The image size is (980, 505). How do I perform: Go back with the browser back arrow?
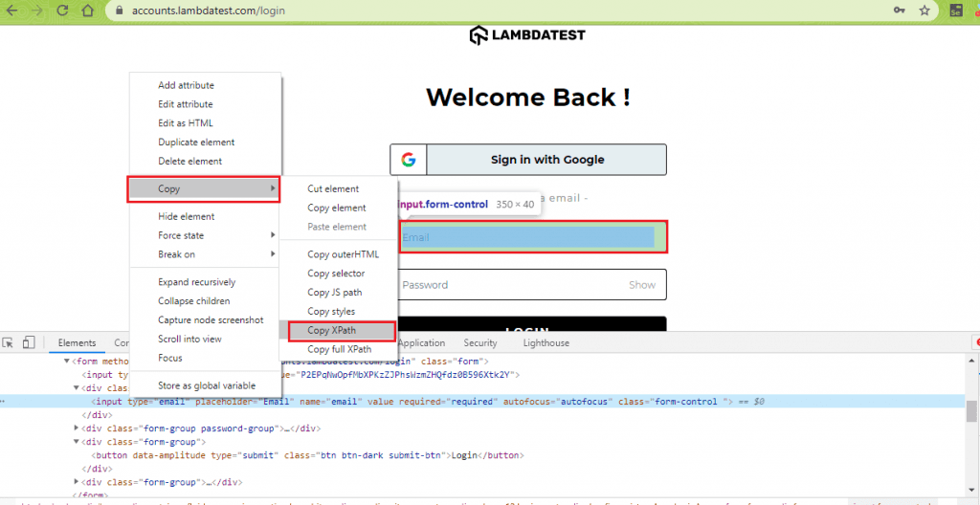[11, 11]
